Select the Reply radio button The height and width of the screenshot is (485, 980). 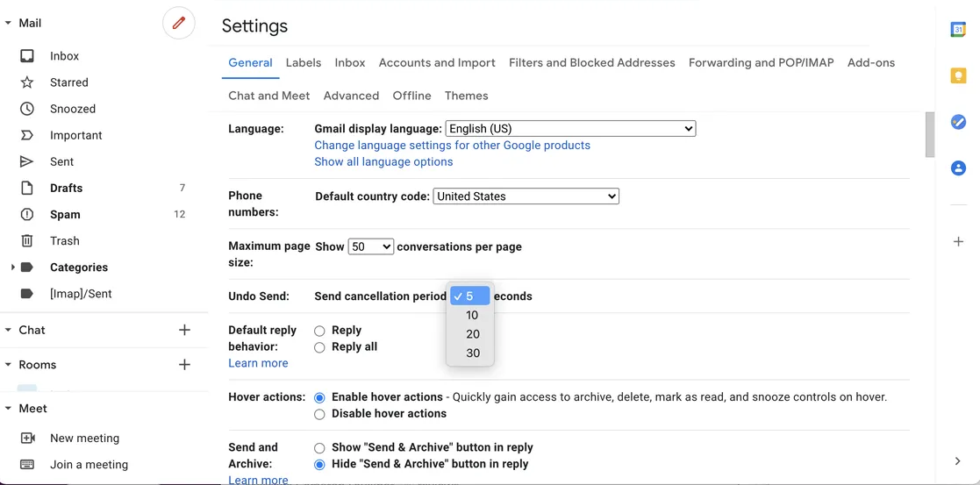click(x=319, y=331)
